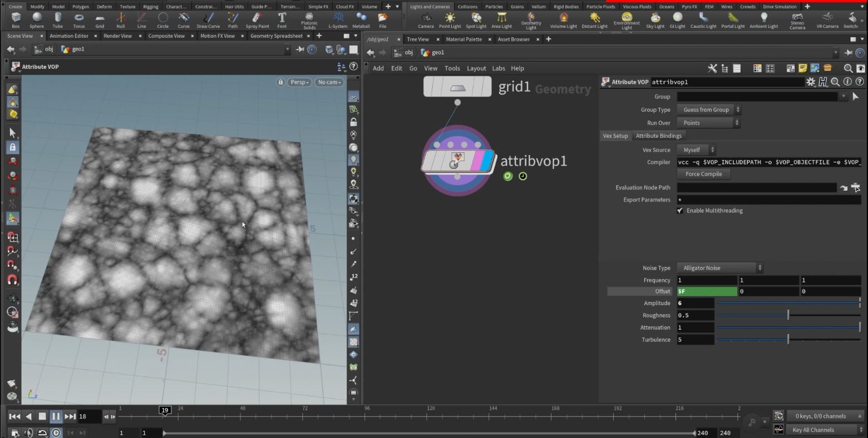
Task: Choose the Spray Paint tool
Action: 257,21
